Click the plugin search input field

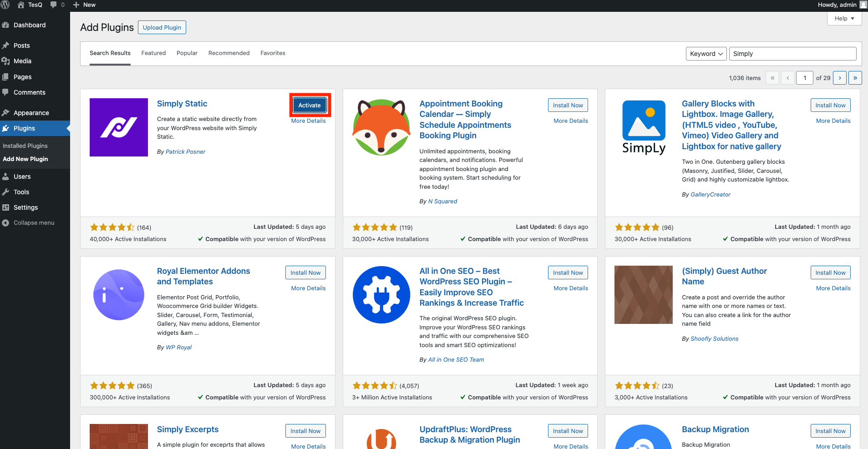point(792,53)
